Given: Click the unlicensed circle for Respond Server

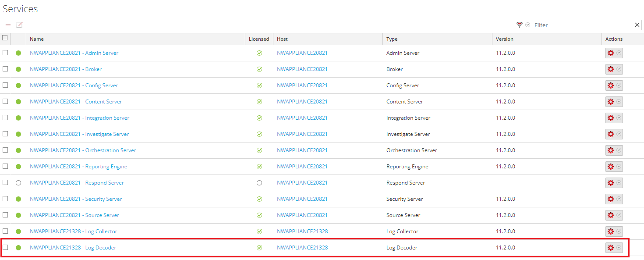Looking at the screenshot, I should (259, 182).
